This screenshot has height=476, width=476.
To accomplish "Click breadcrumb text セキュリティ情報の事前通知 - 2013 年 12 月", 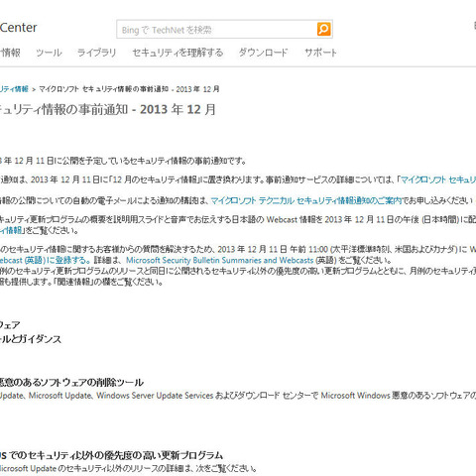I will tap(151, 89).
